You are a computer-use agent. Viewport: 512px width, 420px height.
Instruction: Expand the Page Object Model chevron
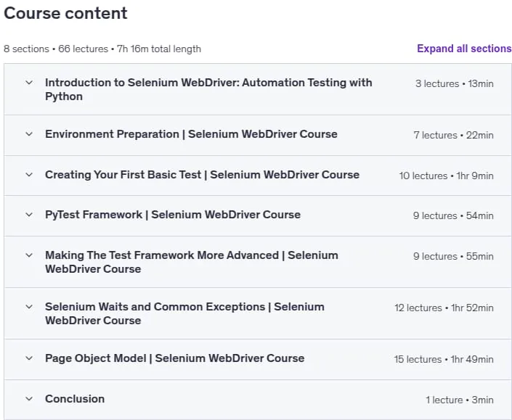(x=29, y=358)
